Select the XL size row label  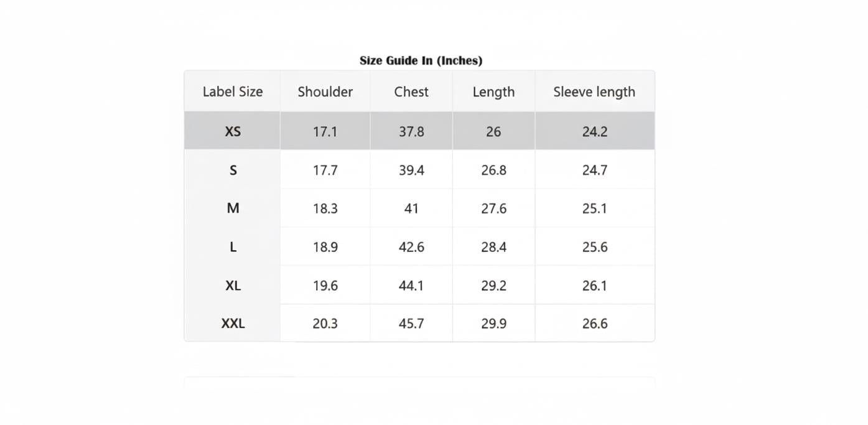point(233,286)
